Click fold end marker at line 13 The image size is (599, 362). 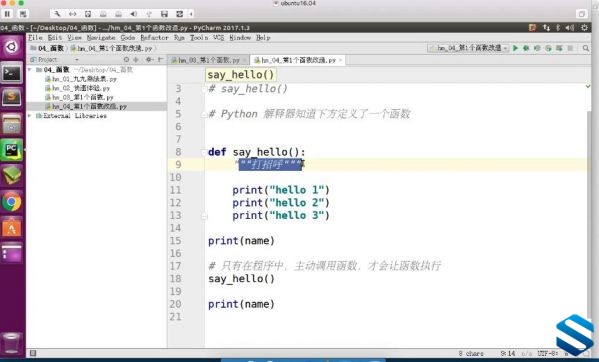coord(204,217)
